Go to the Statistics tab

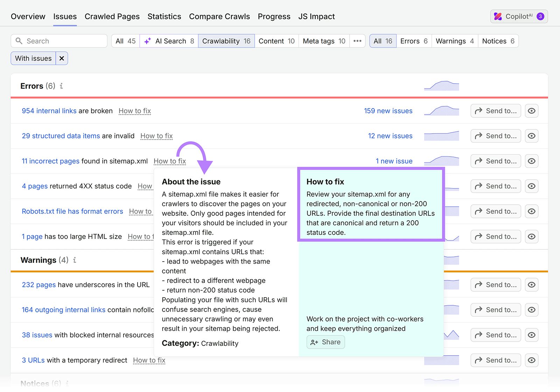(x=164, y=16)
